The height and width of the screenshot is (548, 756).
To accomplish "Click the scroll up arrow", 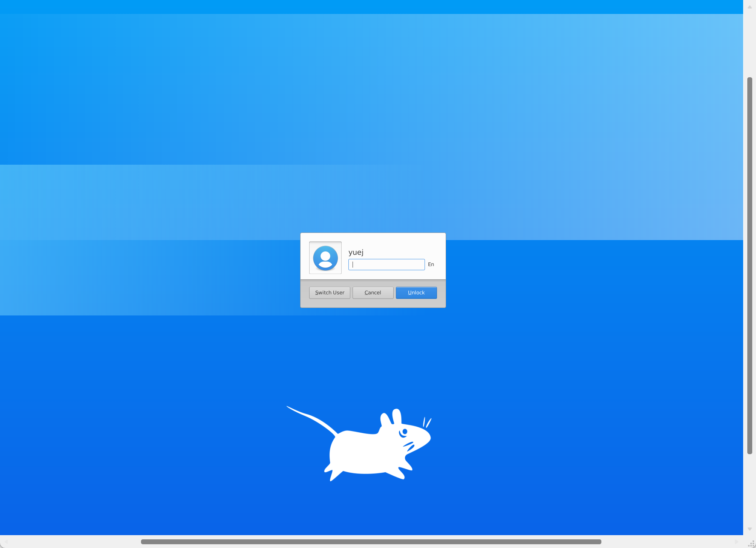I will coord(750,7).
